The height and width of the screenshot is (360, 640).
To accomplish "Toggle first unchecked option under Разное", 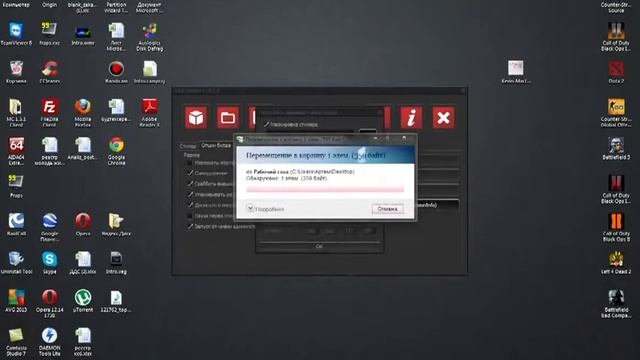I will click(x=190, y=163).
